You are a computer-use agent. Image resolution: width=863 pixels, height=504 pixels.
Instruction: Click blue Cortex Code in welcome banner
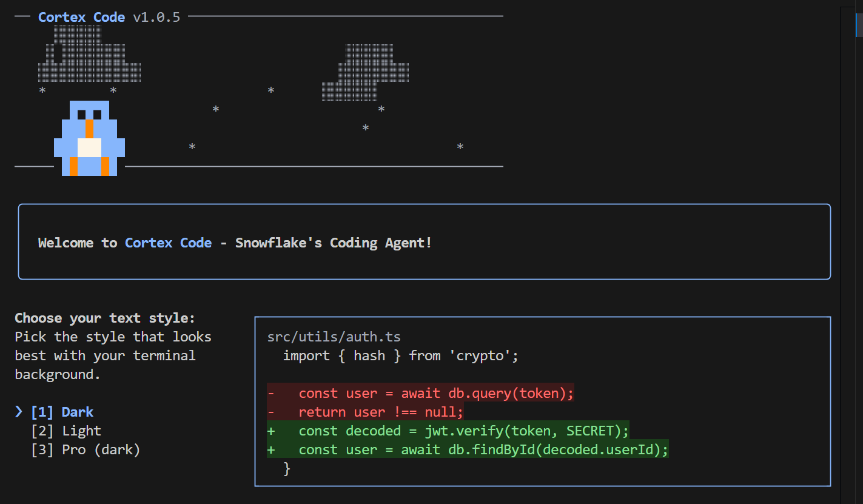[x=168, y=243]
